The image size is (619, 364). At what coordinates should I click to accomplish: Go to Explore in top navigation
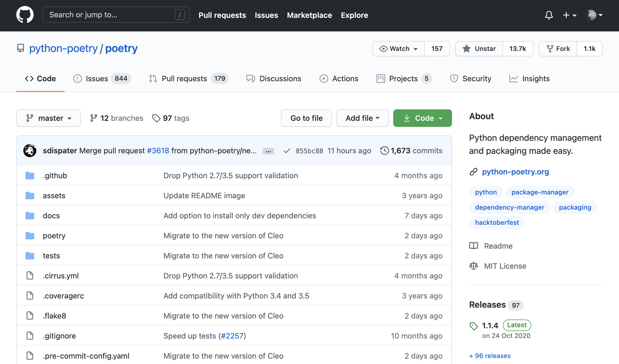[354, 15]
